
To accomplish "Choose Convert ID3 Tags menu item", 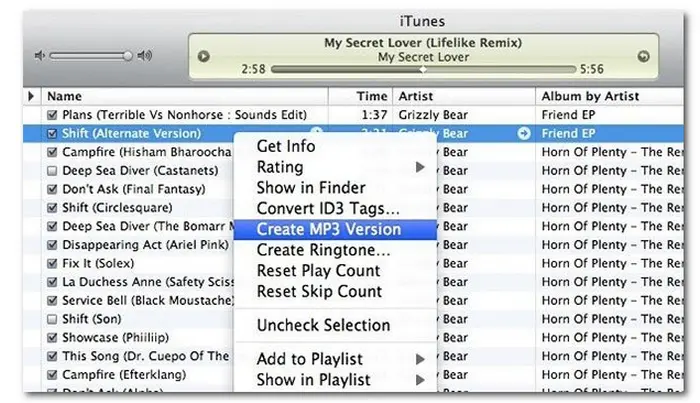I will coord(335,208).
